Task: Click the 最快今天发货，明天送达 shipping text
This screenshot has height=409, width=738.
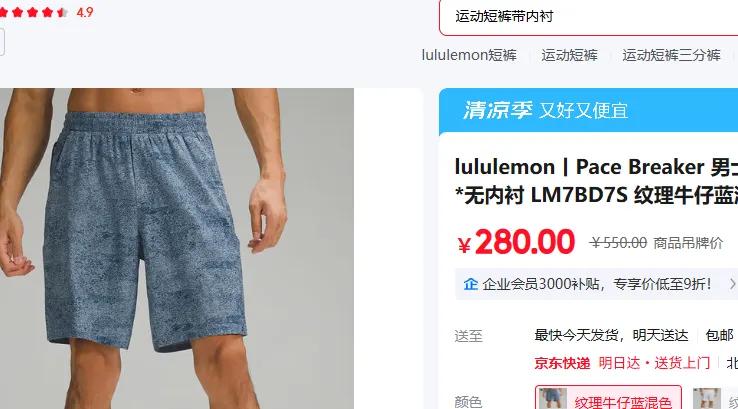Action: click(x=611, y=335)
